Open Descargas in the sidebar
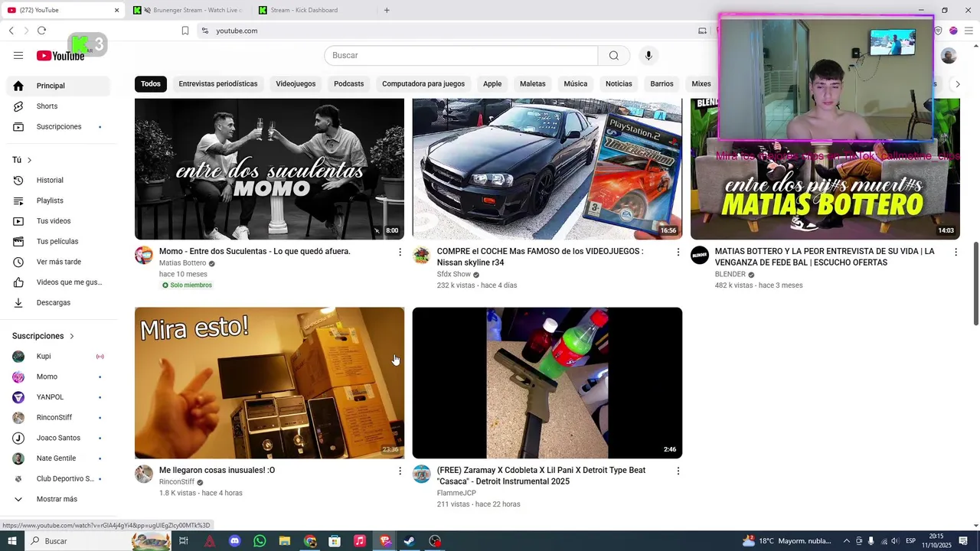 (58, 302)
